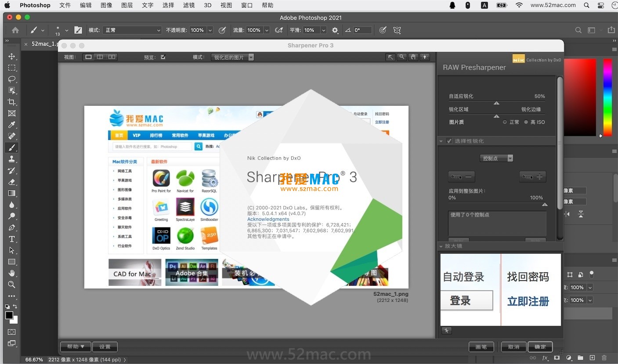
Task: Click the Sharpener Pro lightbulb background icon
Action: (x=424, y=57)
